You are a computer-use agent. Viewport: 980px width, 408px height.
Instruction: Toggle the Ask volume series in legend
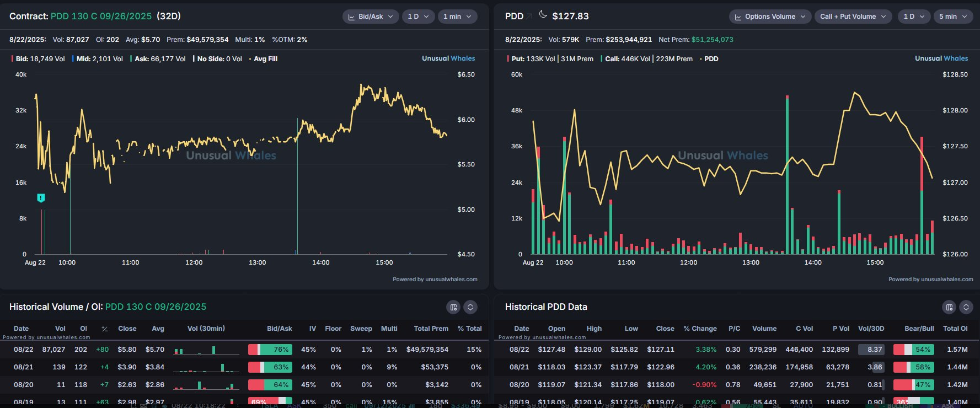pos(158,59)
